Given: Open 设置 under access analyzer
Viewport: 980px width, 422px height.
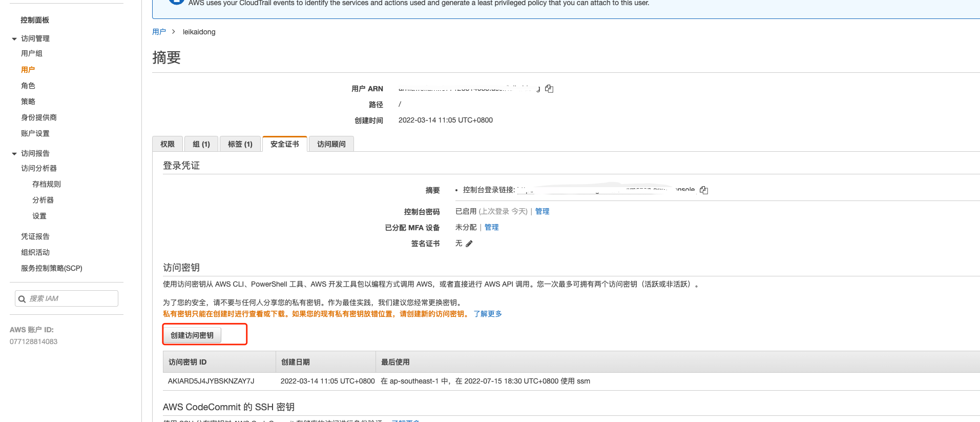Looking at the screenshot, I should tap(39, 216).
